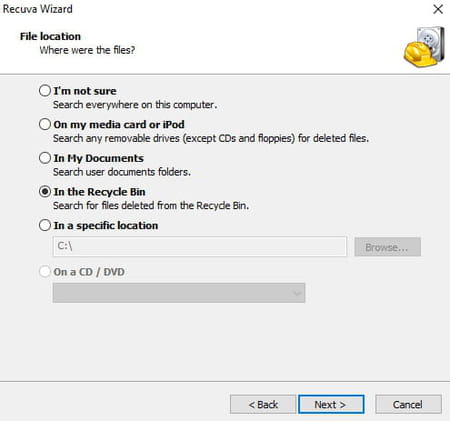This screenshot has width=450, height=421.
Task: Click "Search everywhere on this computer" description
Action: click(x=135, y=105)
